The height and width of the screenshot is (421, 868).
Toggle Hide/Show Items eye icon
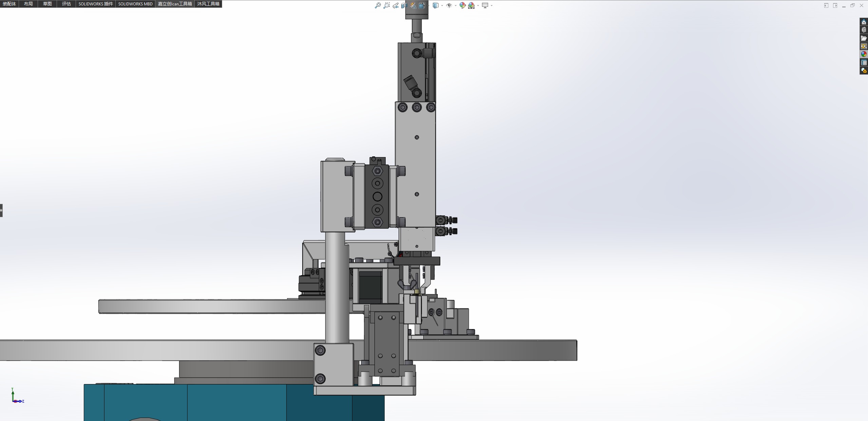pos(449,5)
